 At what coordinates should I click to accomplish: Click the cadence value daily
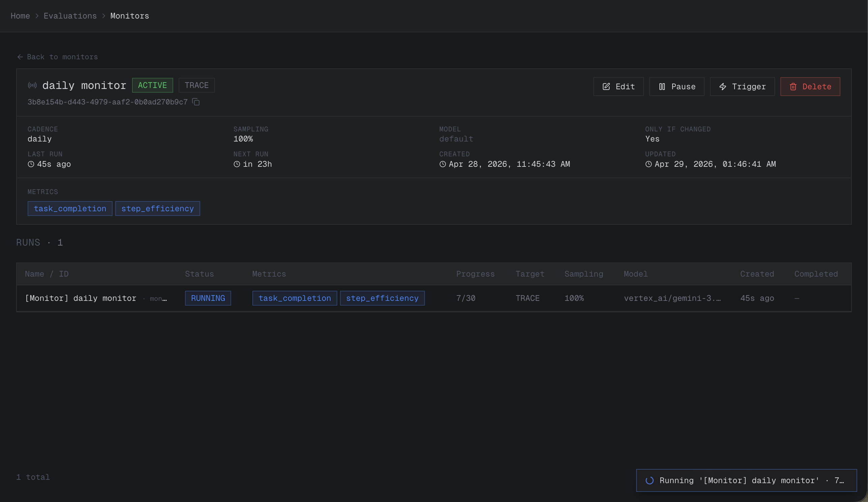tap(40, 139)
